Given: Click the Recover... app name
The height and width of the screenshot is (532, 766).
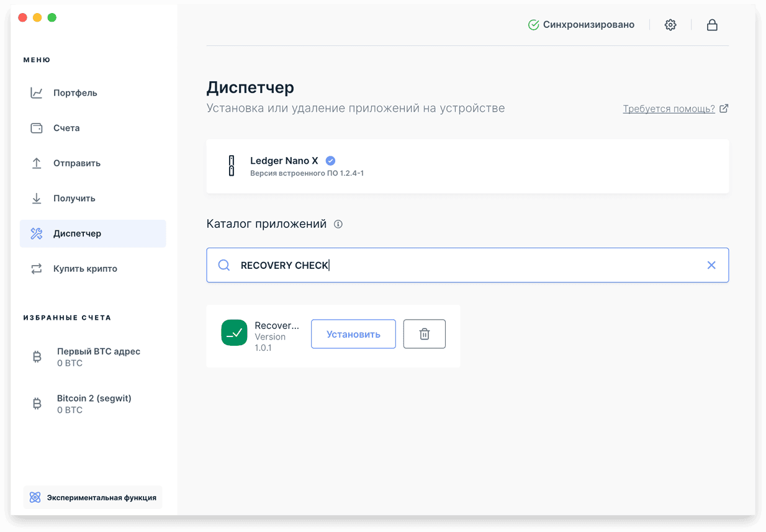Looking at the screenshot, I should (x=277, y=325).
